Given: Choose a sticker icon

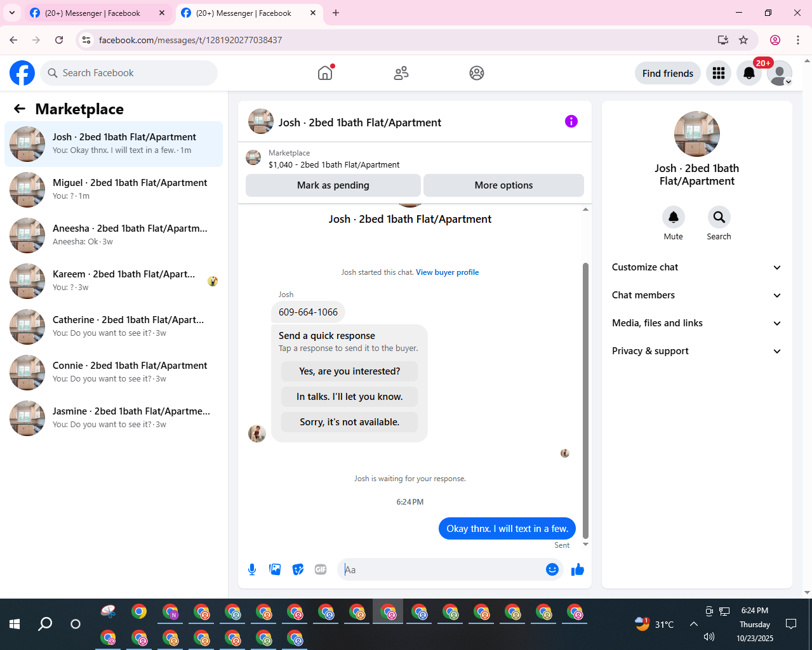Looking at the screenshot, I should tap(298, 569).
